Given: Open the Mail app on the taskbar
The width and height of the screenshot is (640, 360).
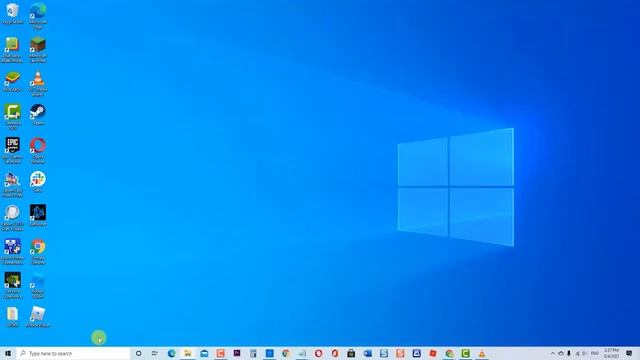Looking at the screenshot, I should 204,353.
